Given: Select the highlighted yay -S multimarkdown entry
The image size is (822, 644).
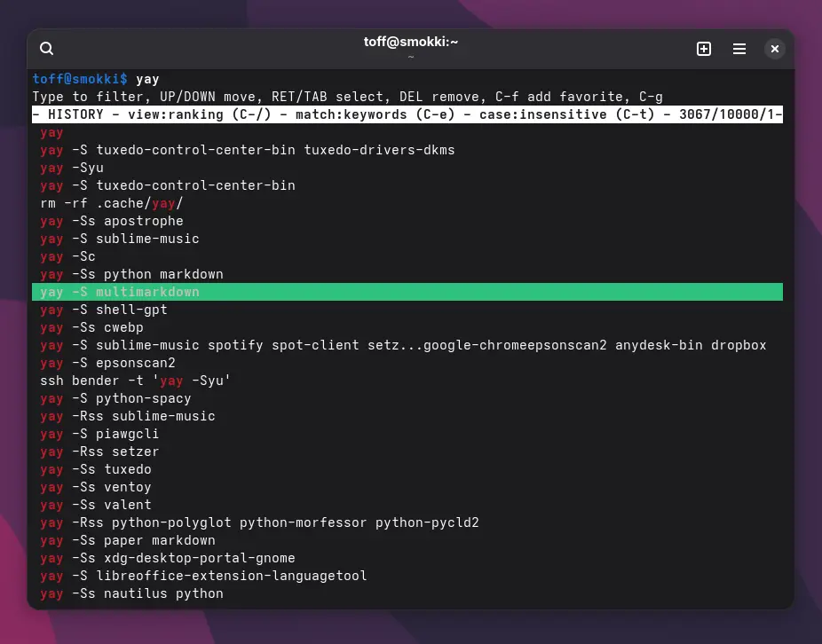Looking at the screenshot, I should pos(120,292).
